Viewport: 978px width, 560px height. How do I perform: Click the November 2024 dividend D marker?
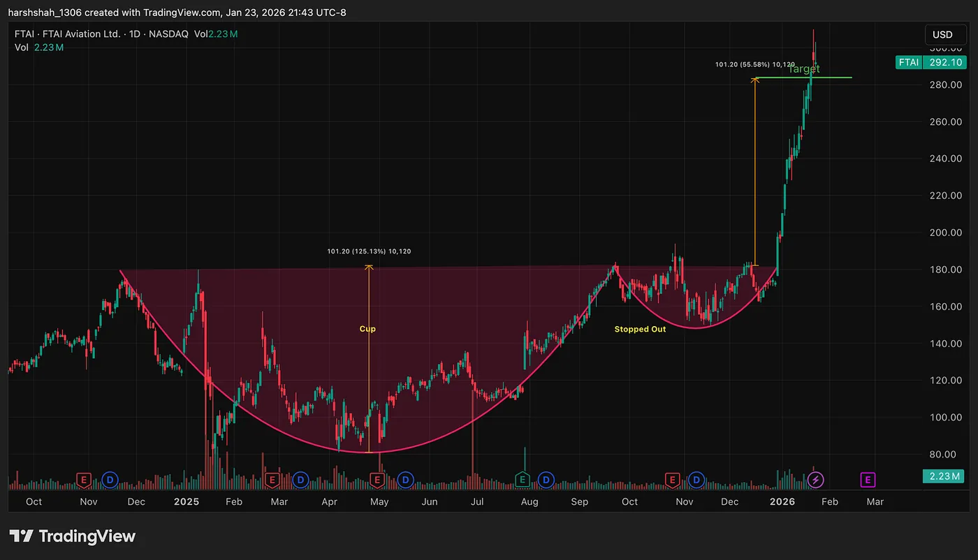click(110, 480)
